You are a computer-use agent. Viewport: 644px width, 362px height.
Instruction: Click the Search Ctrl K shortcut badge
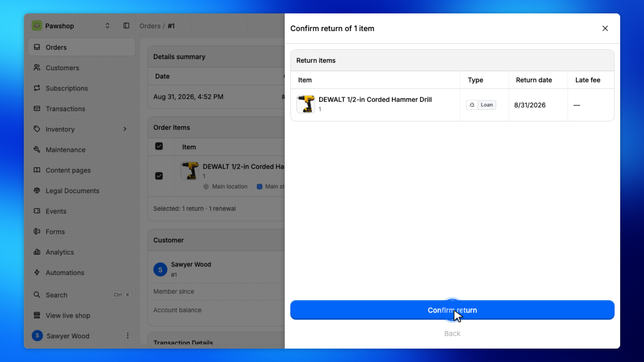pyautogui.click(x=122, y=295)
